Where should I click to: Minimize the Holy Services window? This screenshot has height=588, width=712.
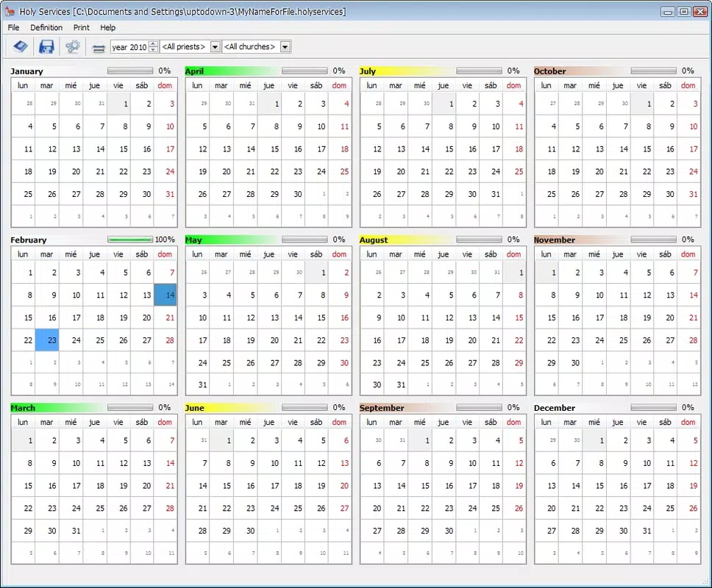click(x=668, y=12)
